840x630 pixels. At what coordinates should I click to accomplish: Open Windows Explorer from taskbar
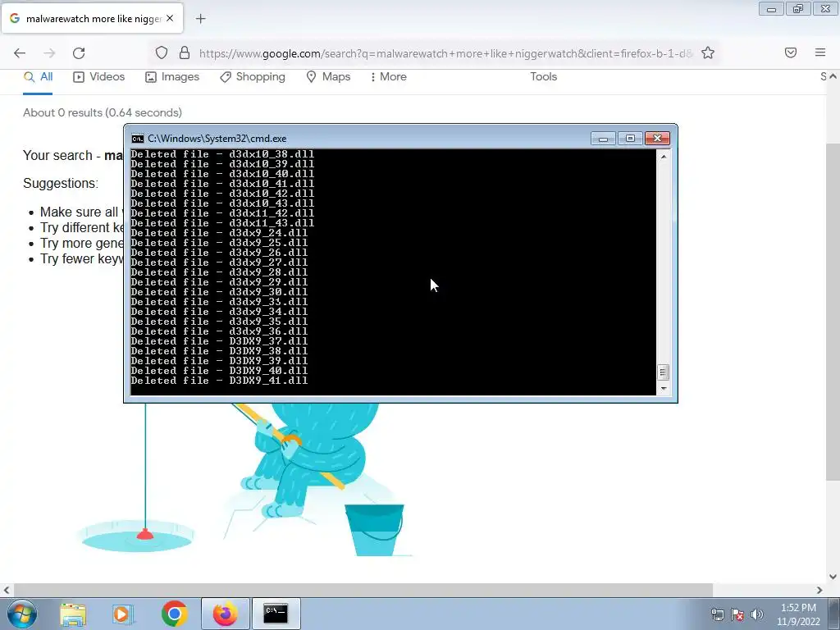click(73, 614)
